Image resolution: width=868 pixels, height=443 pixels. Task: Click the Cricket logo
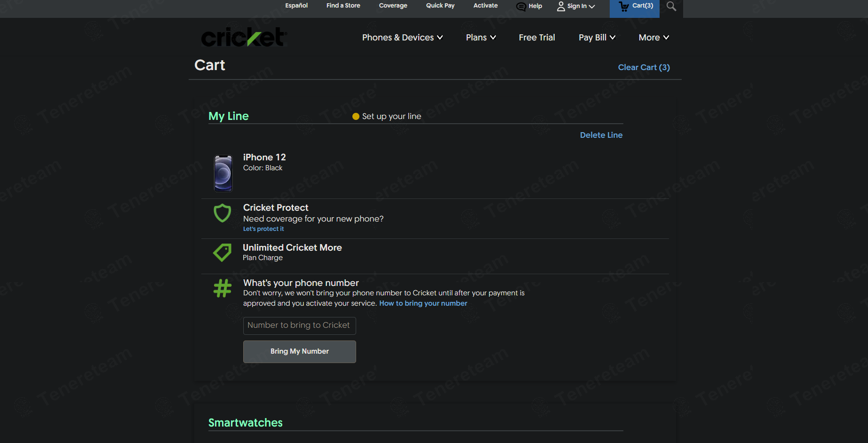point(244,37)
